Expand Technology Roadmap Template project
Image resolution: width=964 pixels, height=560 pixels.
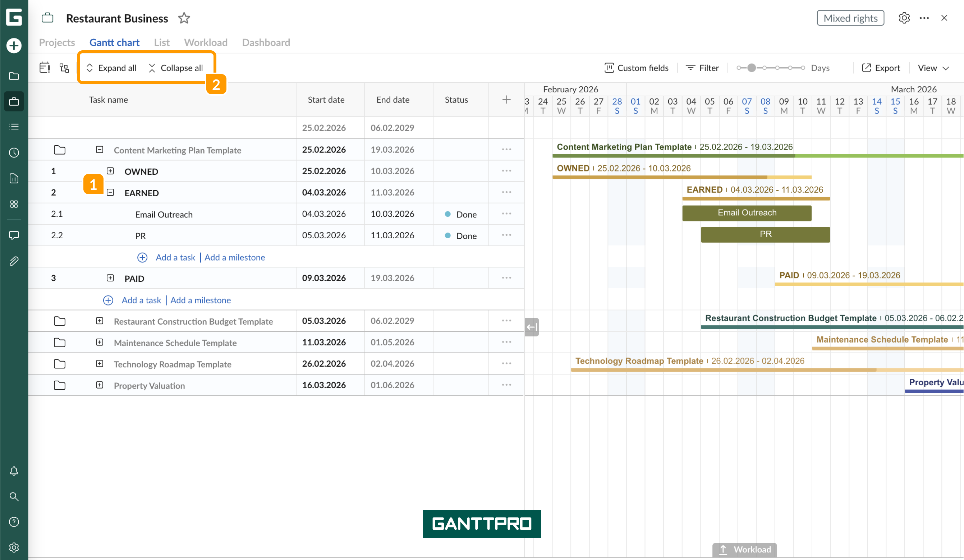pos(100,364)
